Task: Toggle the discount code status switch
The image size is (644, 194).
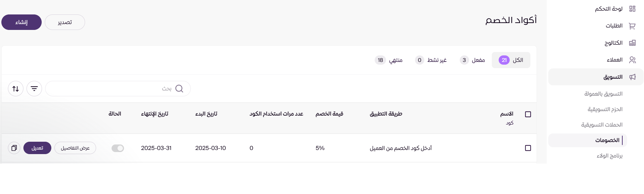Action: pyautogui.click(x=118, y=148)
